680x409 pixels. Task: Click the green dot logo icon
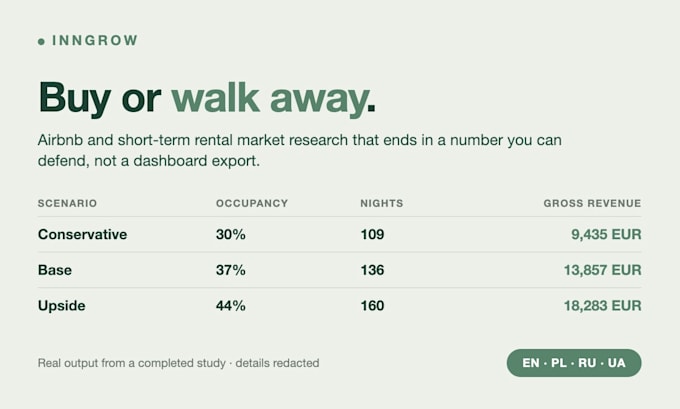41,42
